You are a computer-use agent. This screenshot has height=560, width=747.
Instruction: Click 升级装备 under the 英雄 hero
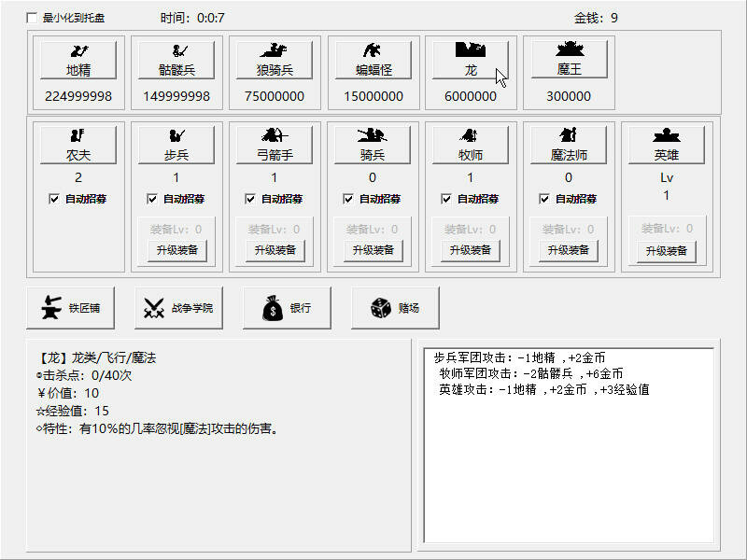[x=665, y=250]
